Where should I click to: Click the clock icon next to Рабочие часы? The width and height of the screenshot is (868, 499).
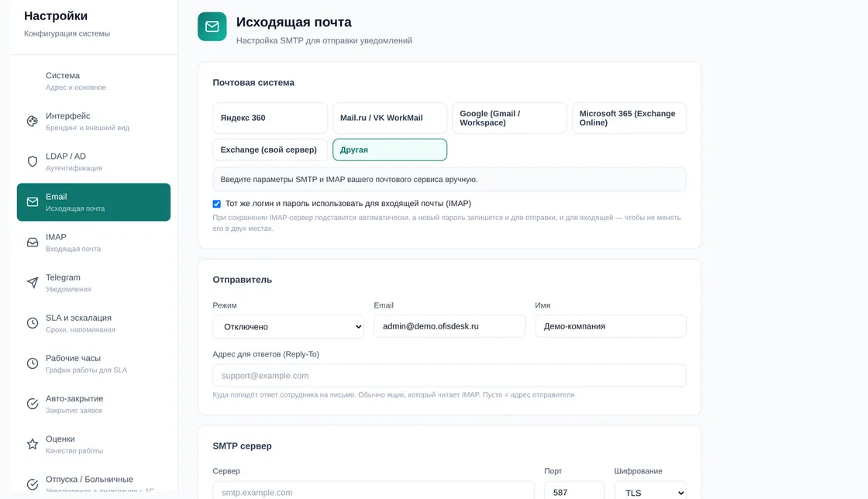point(32,363)
